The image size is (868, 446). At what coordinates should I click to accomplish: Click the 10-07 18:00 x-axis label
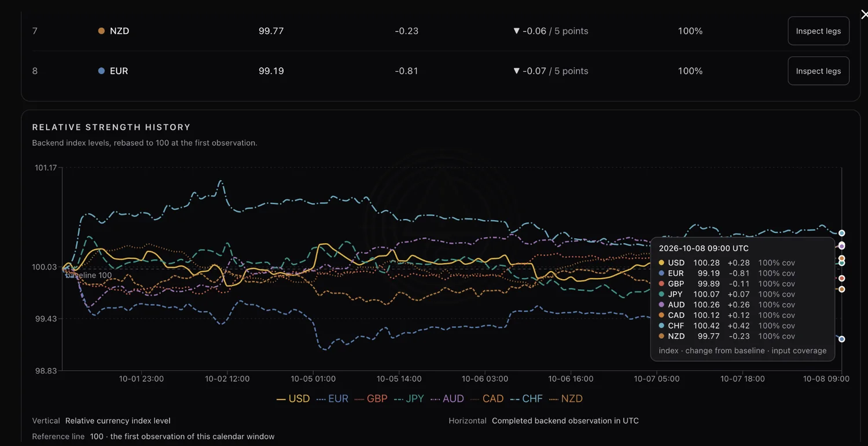(x=742, y=379)
